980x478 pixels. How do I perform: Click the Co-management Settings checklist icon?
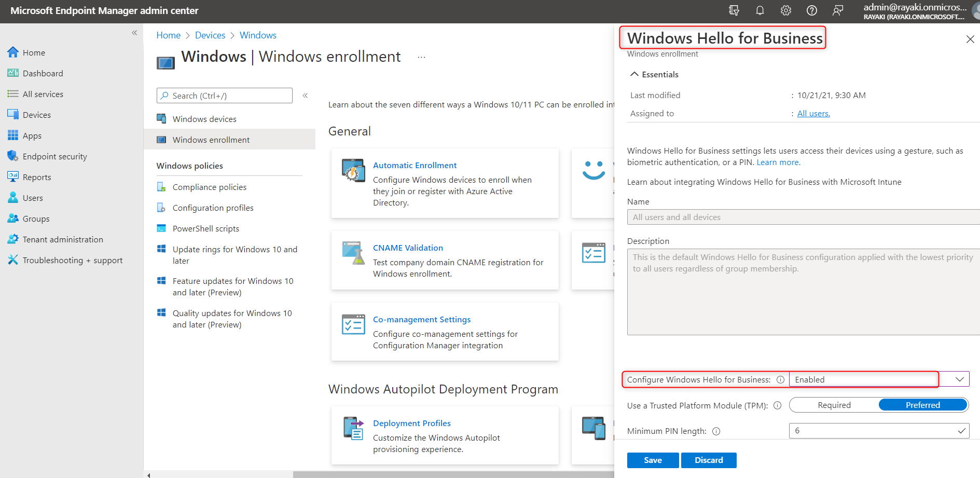[x=353, y=324]
